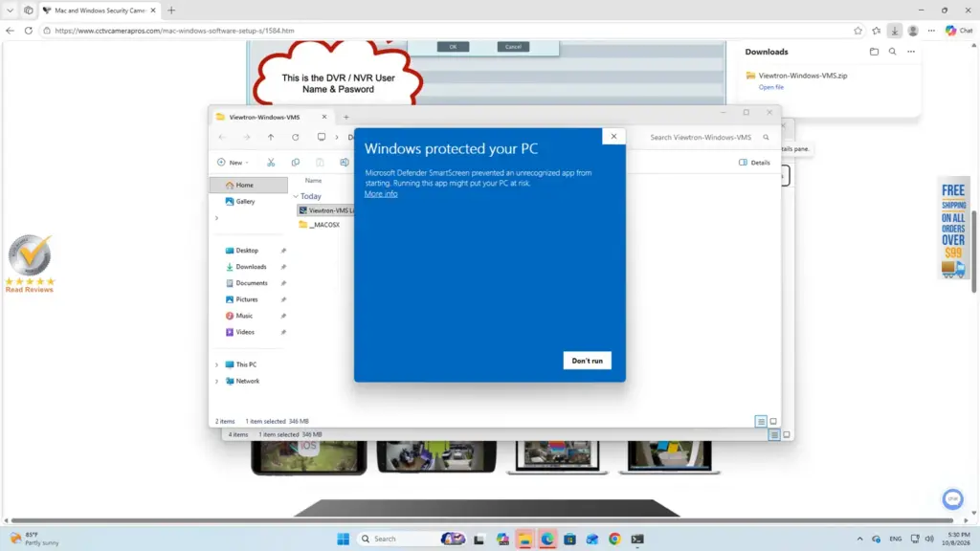The height and width of the screenshot is (551, 980).
Task: Open the browser profile icon
Action: click(x=912, y=31)
